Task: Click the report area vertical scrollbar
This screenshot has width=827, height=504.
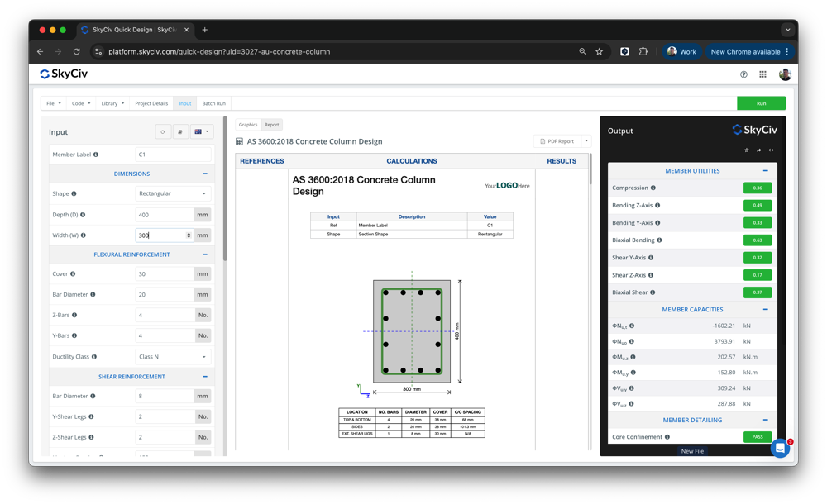Action: (x=590, y=169)
